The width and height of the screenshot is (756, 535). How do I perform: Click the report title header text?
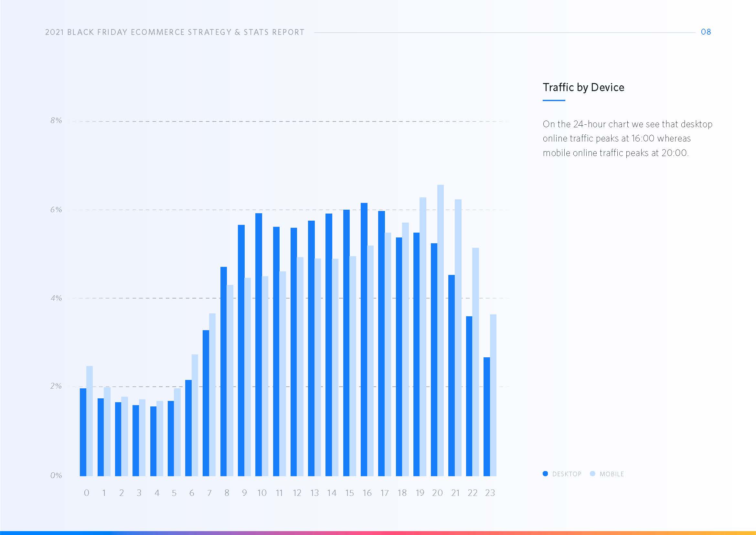tap(175, 32)
